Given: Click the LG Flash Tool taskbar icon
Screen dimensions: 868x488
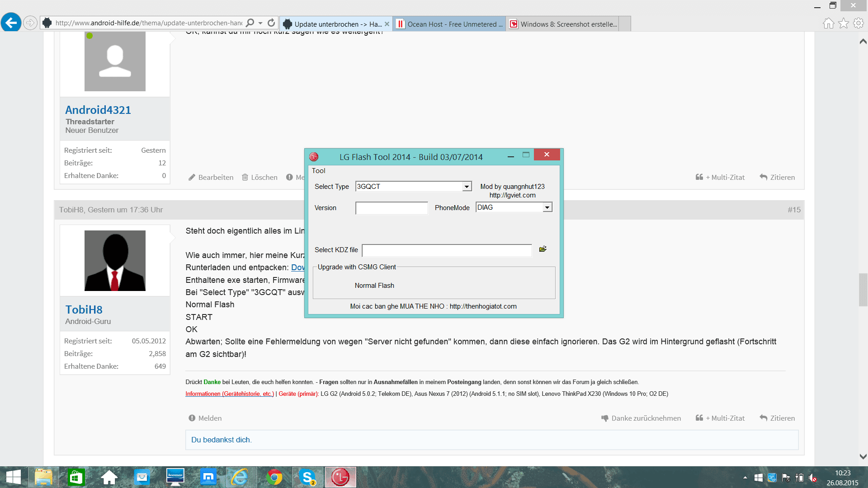Looking at the screenshot, I should pyautogui.click(x=340, y=477).
